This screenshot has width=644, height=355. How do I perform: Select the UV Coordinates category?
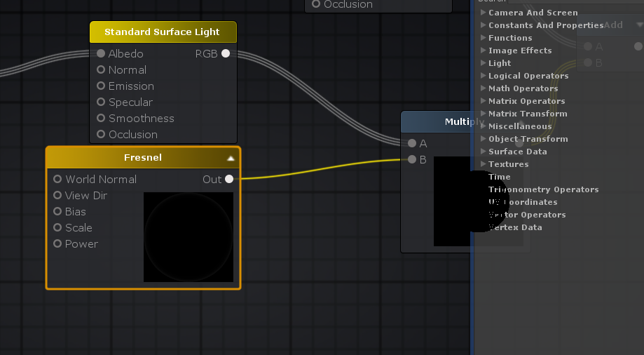pyautogui.click(x=523, y=202)
